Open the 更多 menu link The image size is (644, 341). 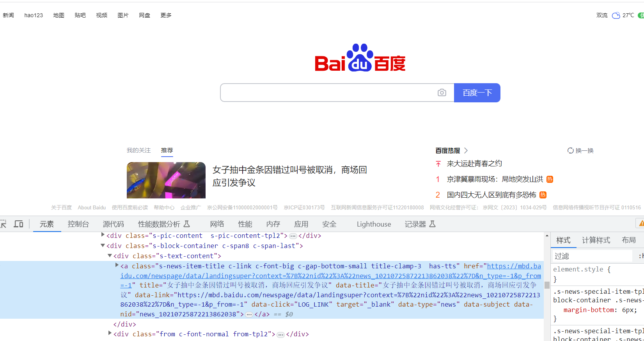(x=166, y=15)
